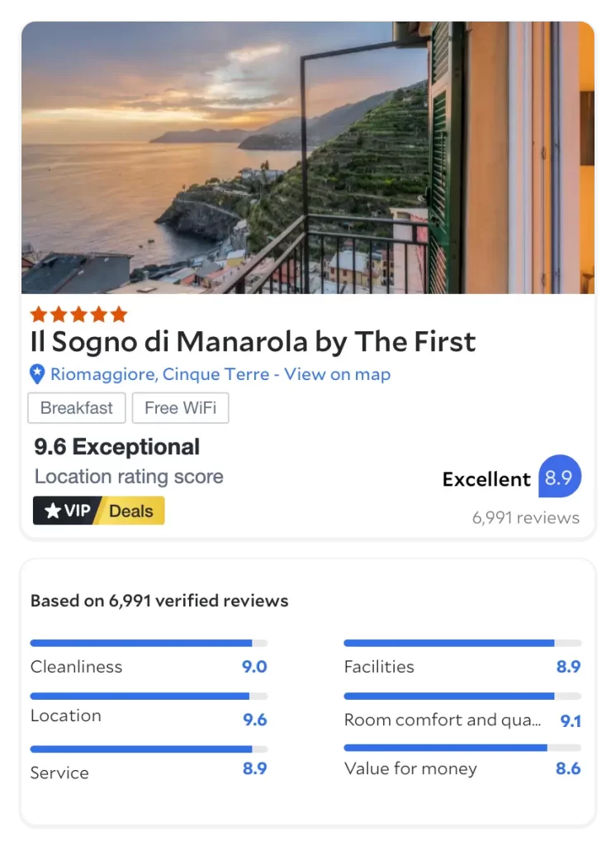The width and height of the screenshot is (616, 846).
Task: Click the blue 8.9 score bubble
Action: coord(559,478)
